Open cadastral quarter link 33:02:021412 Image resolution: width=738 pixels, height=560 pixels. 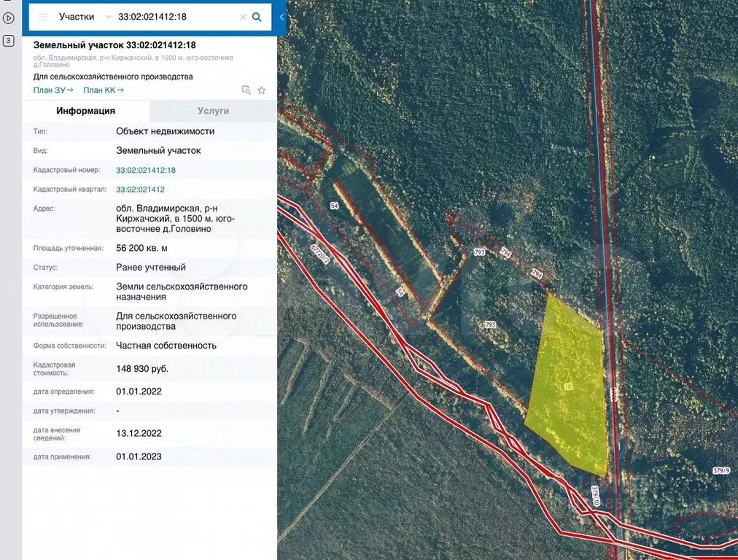(x=140, y=190)
